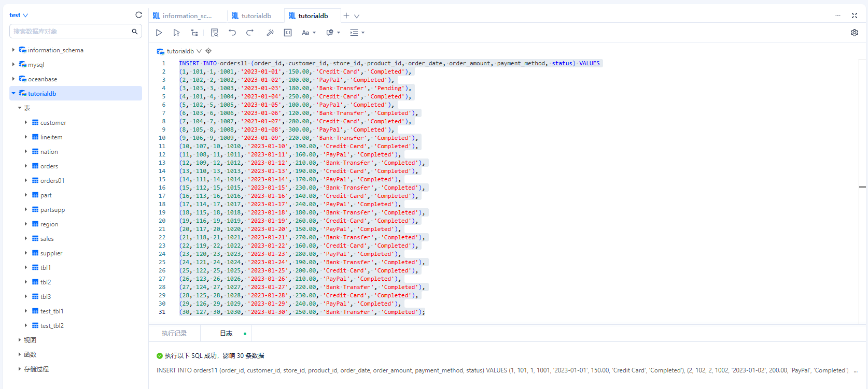Click the part table icon
The height and width of the screenshot is (389, 868).
[35, 195]
